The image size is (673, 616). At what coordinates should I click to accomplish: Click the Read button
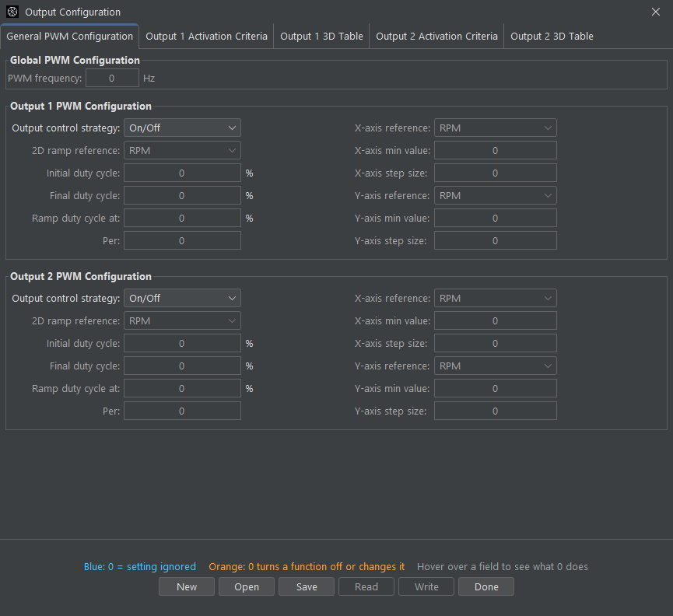coord(366,586)
